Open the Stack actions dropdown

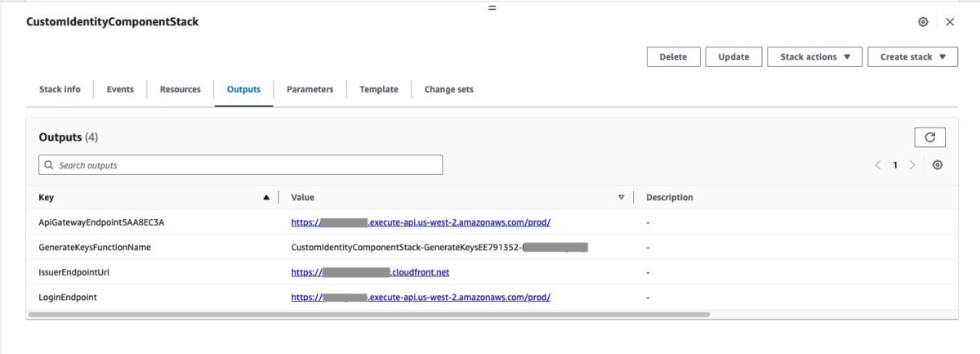(x=815, y=56)
